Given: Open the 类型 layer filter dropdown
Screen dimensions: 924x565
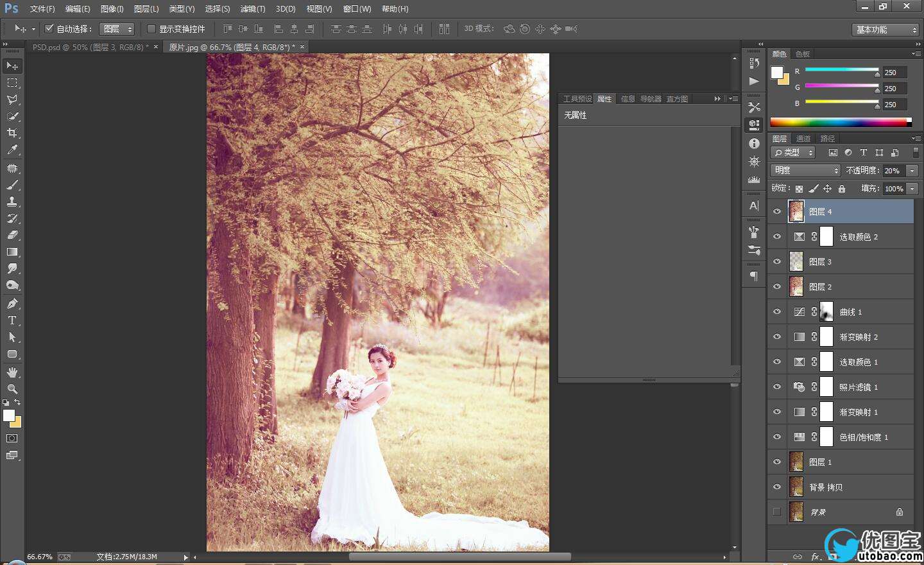Looking at the screenshot, I should pyautogui.click(x=793, y=153).
